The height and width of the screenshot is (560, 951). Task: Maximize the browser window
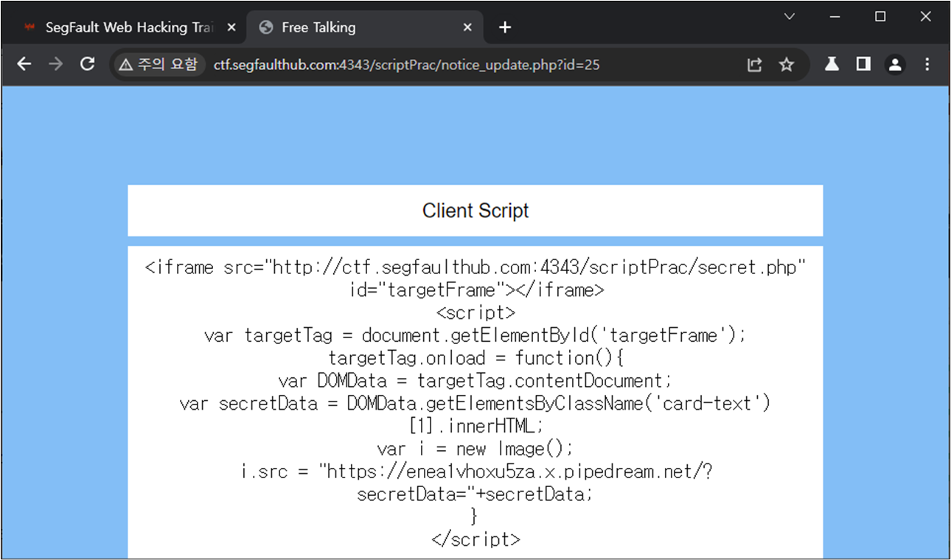880,16
